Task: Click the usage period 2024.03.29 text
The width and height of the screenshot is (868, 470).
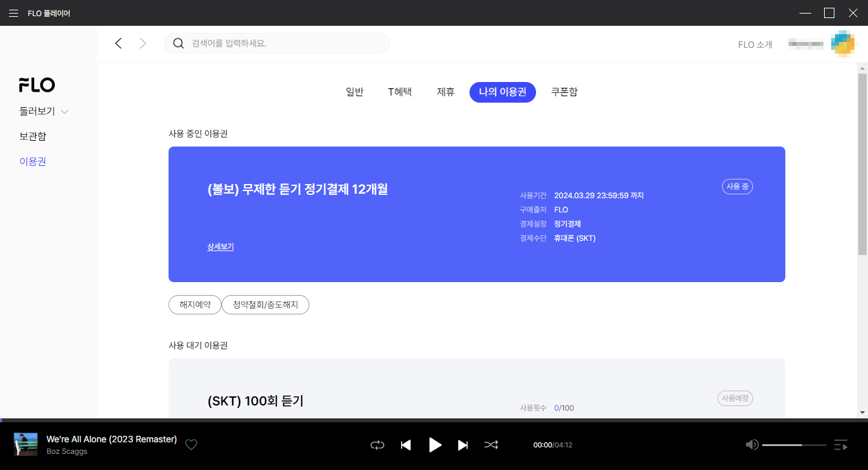Action: (x=599, y=196)
